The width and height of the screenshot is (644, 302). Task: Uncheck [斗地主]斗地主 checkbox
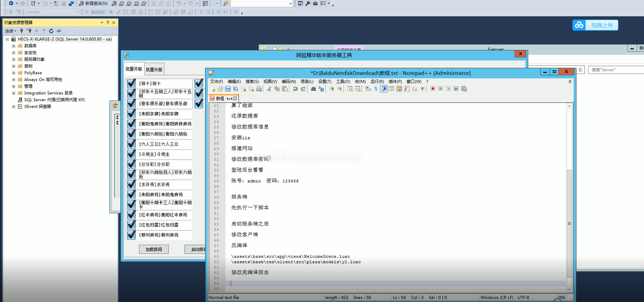(131, 154)
